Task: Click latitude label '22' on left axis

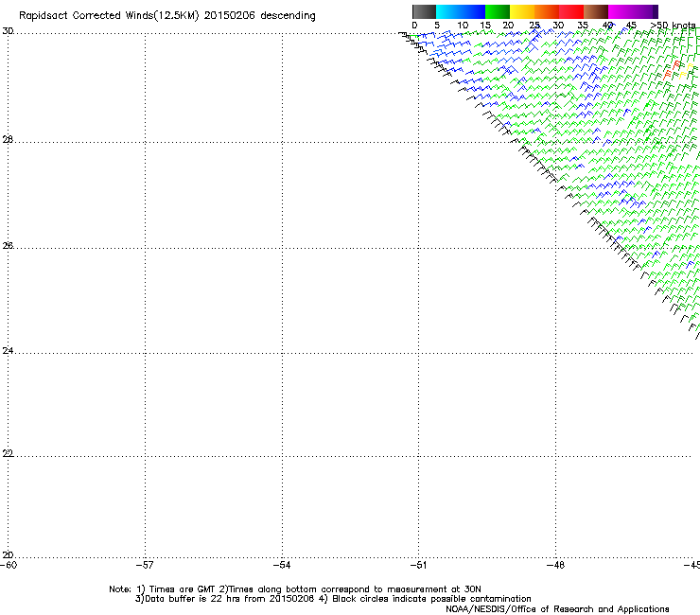Action: pos(8,454)
